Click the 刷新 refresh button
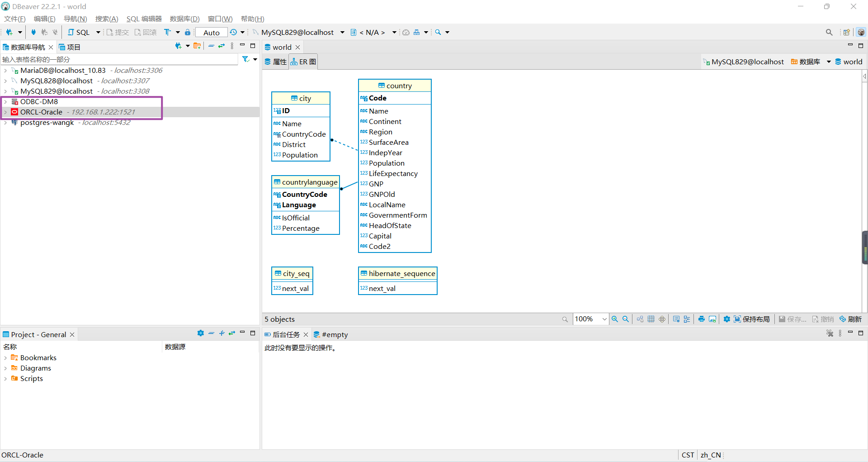 [x=850, y=319]
